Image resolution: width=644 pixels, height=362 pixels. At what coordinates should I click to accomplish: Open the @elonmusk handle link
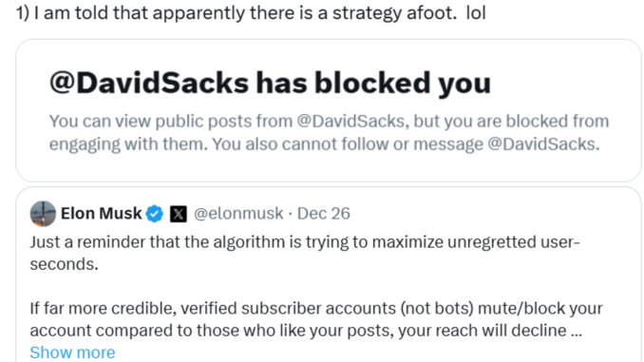[x=238, y=214]
